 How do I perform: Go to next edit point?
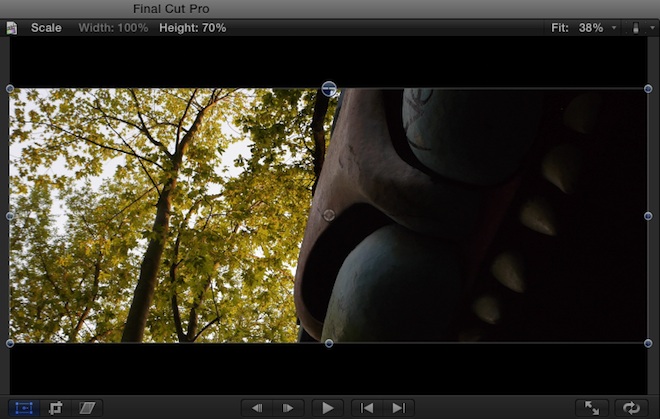coord(399,408)
